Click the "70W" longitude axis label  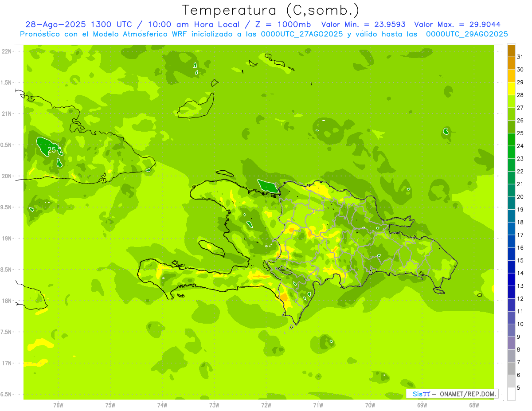click(x=370, y=405)
